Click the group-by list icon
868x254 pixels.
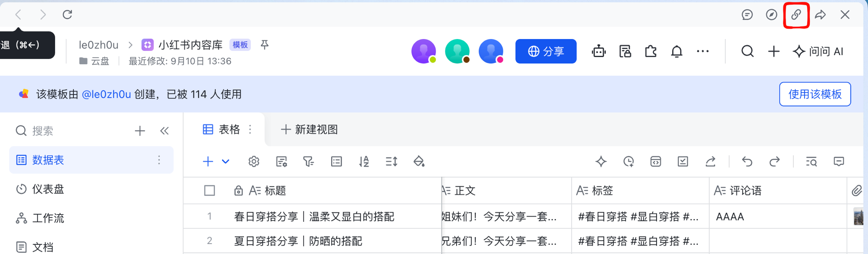click(336, 162)
